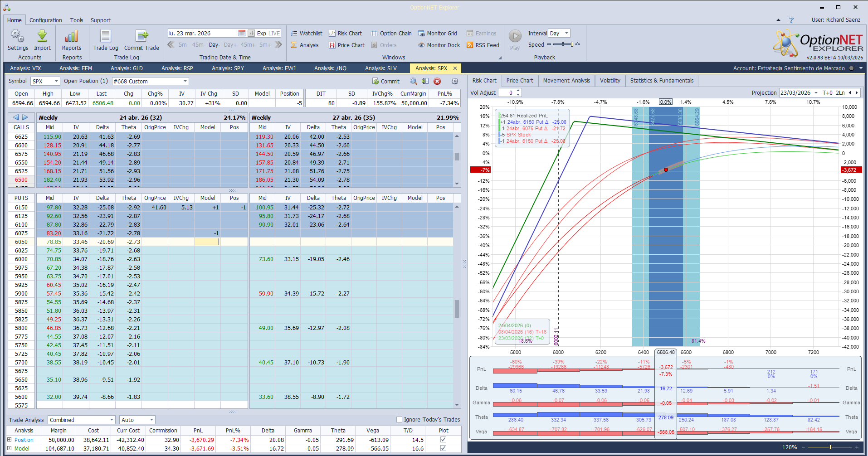Expand the Model row in the analysis table
868x456 pixels.
[x=10, y=448]
